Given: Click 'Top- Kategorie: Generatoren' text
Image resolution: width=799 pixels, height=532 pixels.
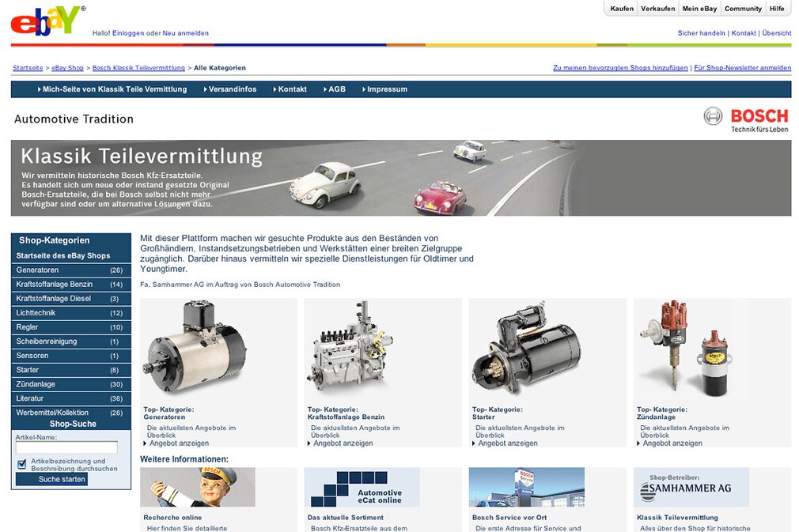Looking at the screenshot, I should 169,413.
